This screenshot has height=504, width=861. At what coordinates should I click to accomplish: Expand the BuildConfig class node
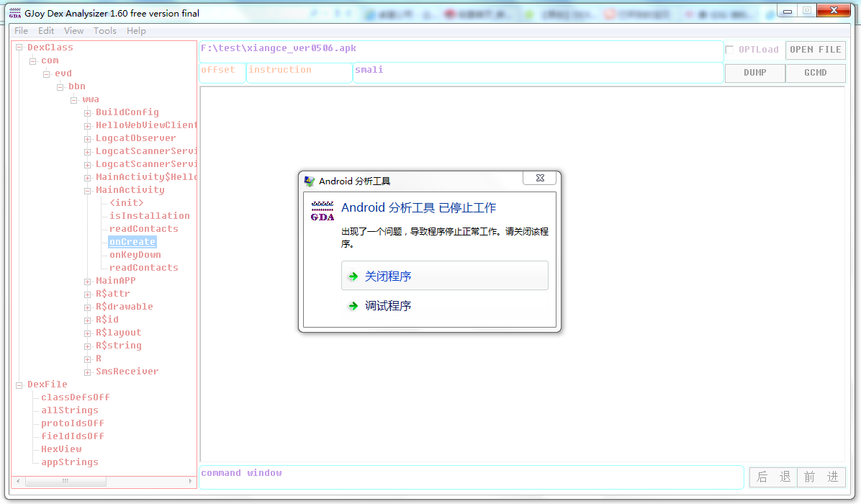point(88,112)
